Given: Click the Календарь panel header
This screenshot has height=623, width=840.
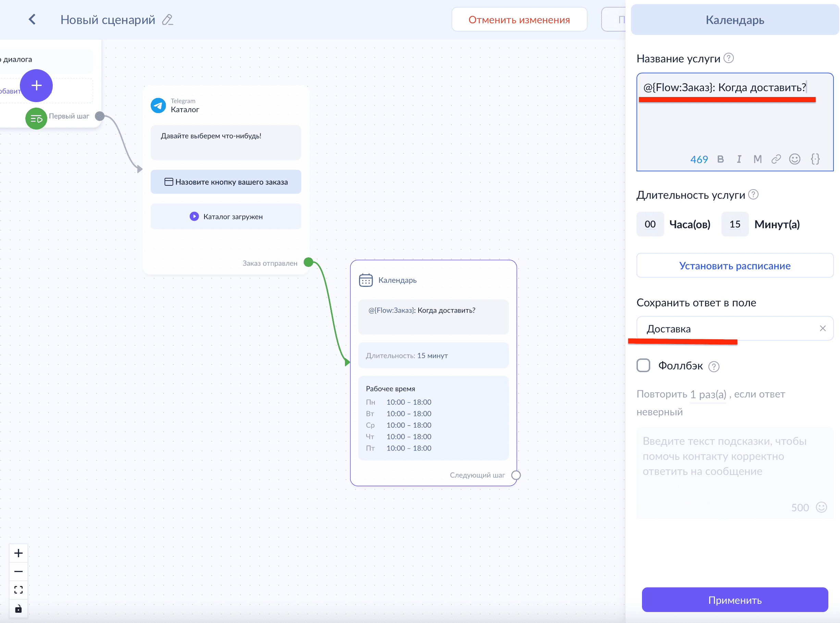Looking at the screenshot, I should point(734,20).
